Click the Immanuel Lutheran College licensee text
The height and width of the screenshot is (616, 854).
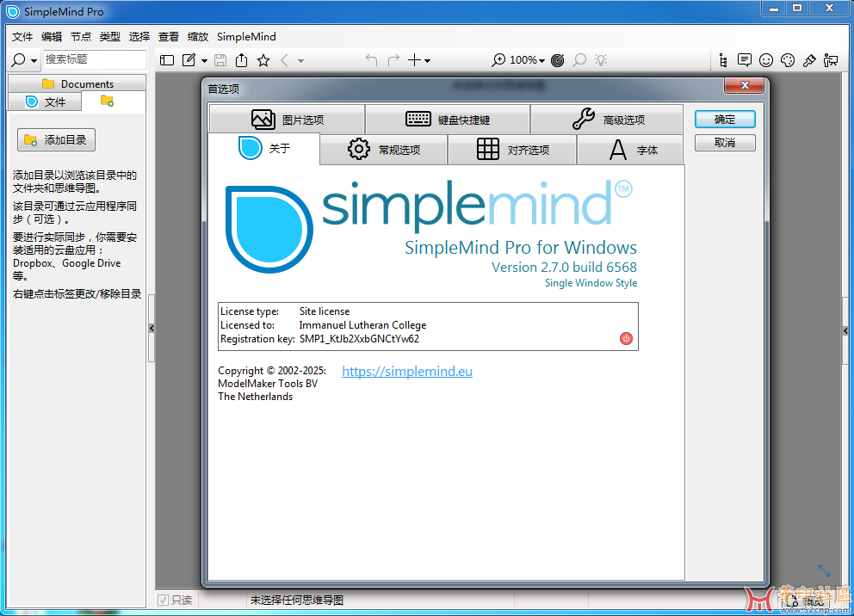[x=362, y=325]
